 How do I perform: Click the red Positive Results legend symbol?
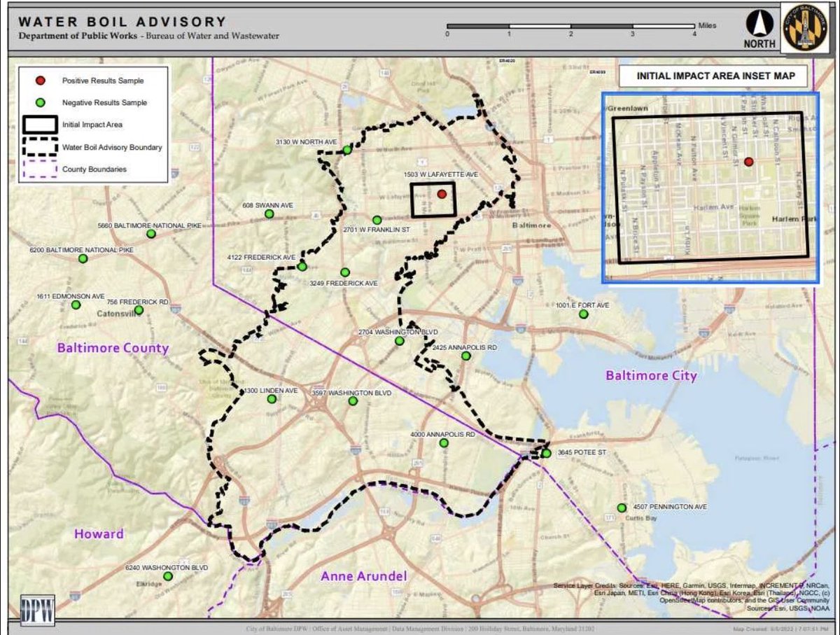pos(41,81)
